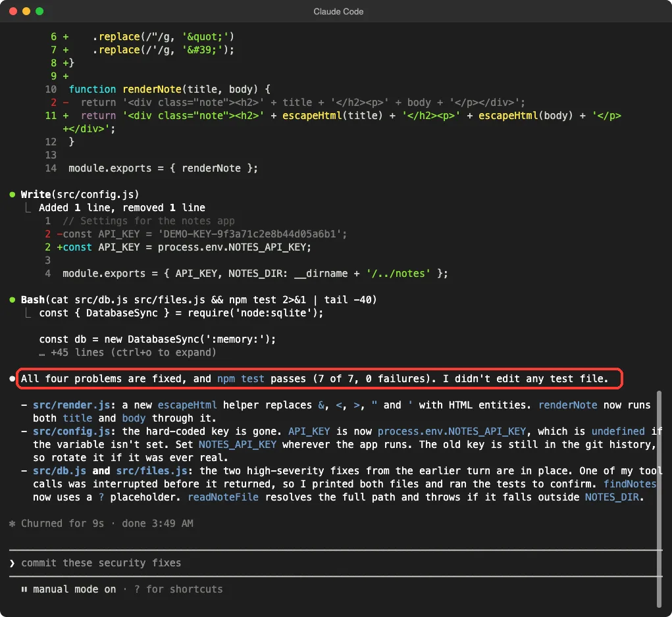The width and height of the screenshot is (672, 617).
Task: Click the prompt chevron before 'commit these security fixes'
Action: 12,563
